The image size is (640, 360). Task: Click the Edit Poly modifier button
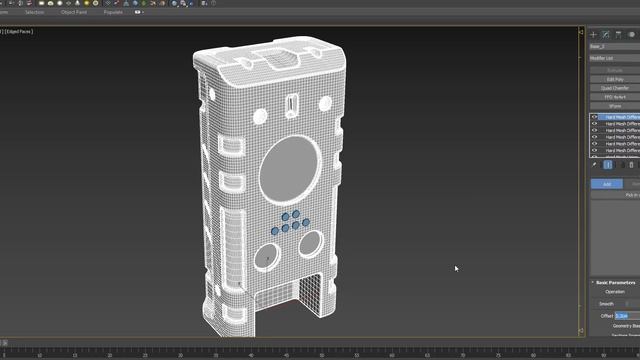point(615,79)
